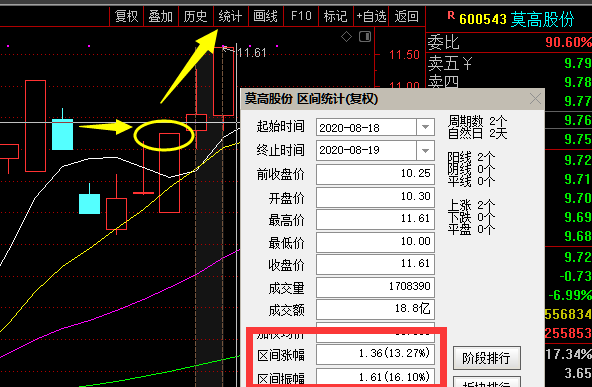The image size is (592, 387).
Task: Click the red R marker beside 600543
Action: 451,15
